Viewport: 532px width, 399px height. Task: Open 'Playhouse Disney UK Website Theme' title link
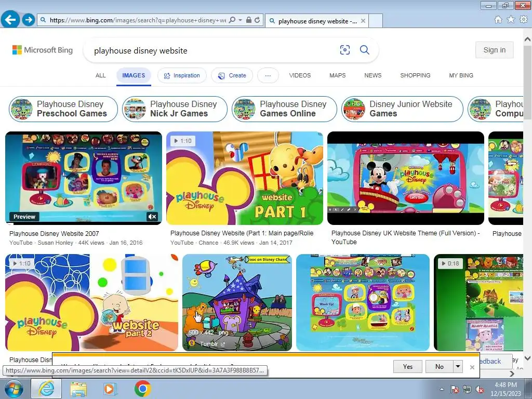click(405, 237)
